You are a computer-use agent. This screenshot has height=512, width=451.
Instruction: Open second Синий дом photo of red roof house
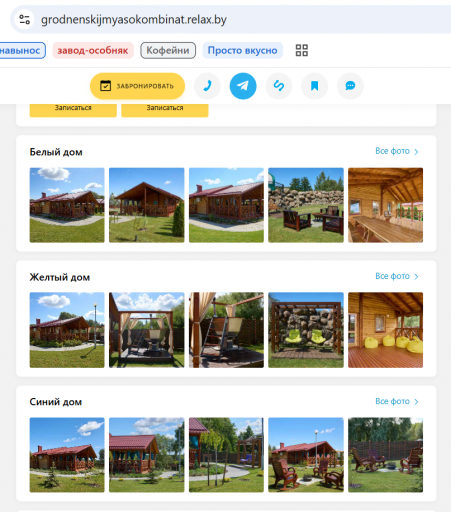click(147, 455)
